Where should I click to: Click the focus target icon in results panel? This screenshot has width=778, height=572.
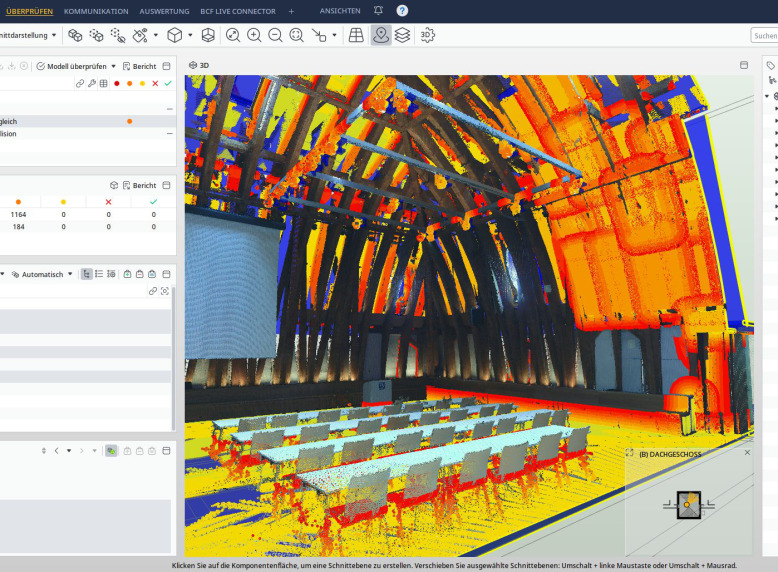(x=165, y=291)
